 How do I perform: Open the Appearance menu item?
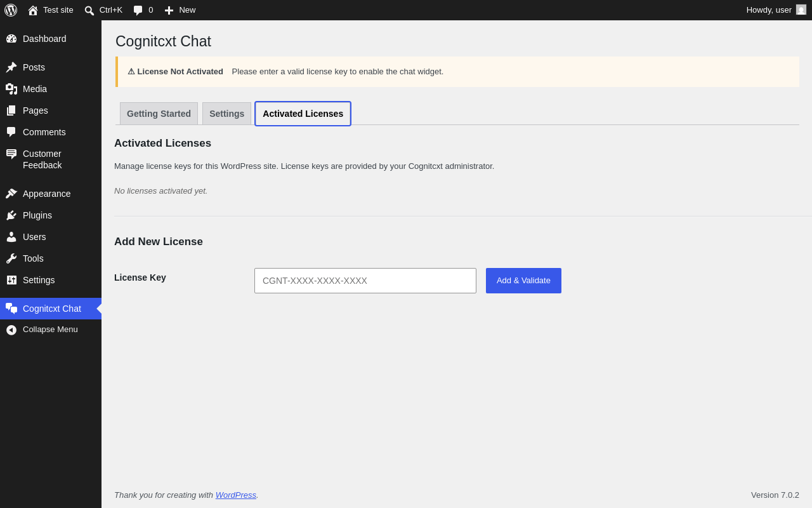click(51, 194)
